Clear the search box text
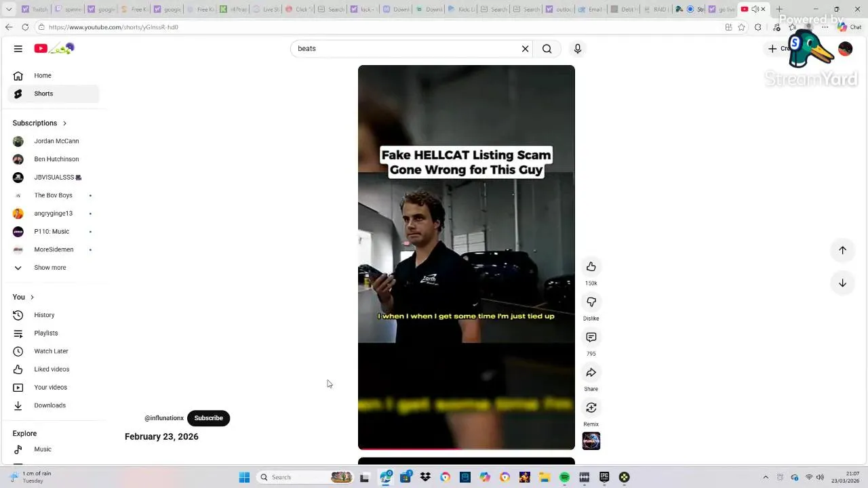Image resolution: width=868 pixels, height=488 pixels. (x=525, y=49)
